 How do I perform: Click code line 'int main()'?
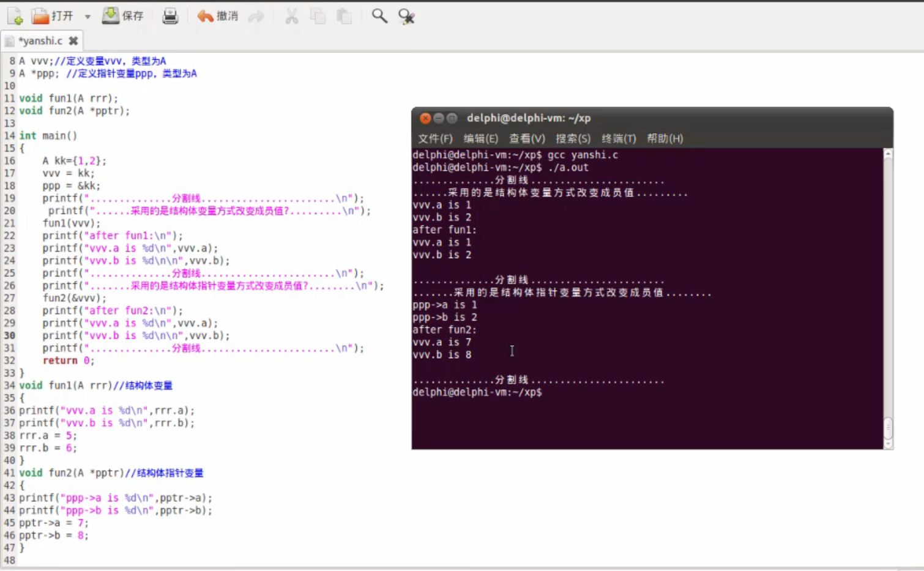pos(48,136)
